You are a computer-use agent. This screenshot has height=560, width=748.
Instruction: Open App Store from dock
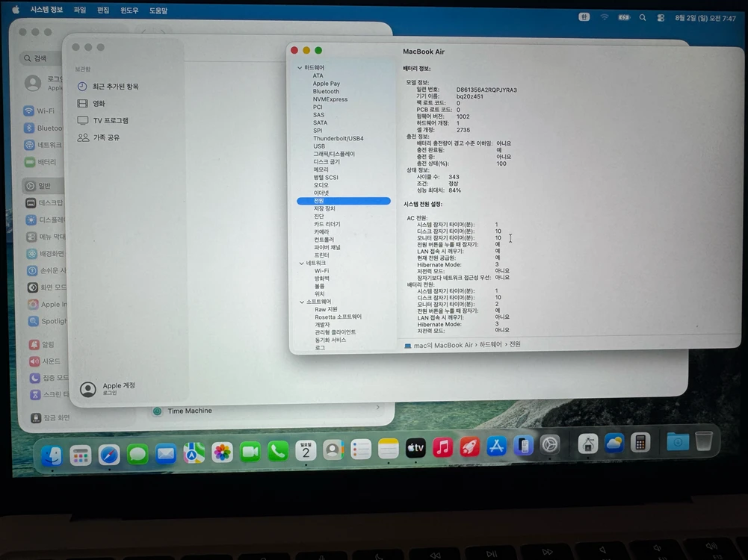tap(497, 446)
